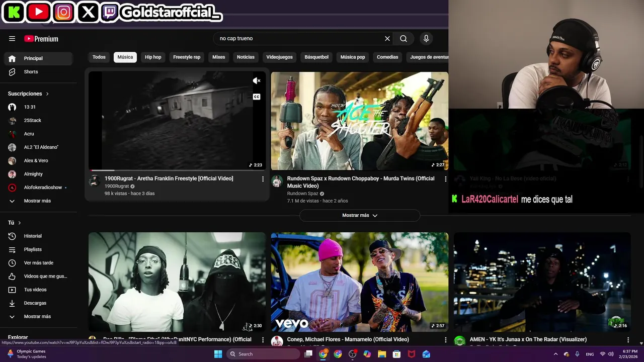The width and height of the screenshot is (644, 362).
Task: Click Rundown Spaz channel avatar
Action: pos(277,181)
